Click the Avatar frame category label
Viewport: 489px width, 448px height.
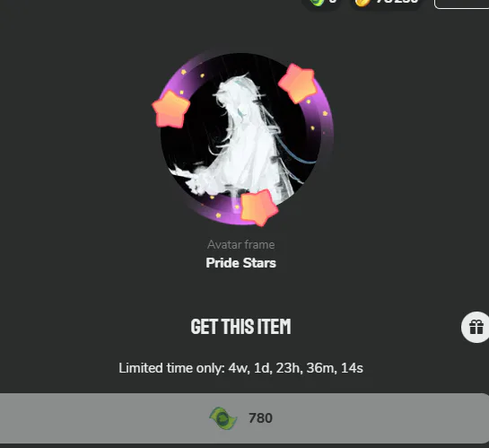tap(240, 244)
